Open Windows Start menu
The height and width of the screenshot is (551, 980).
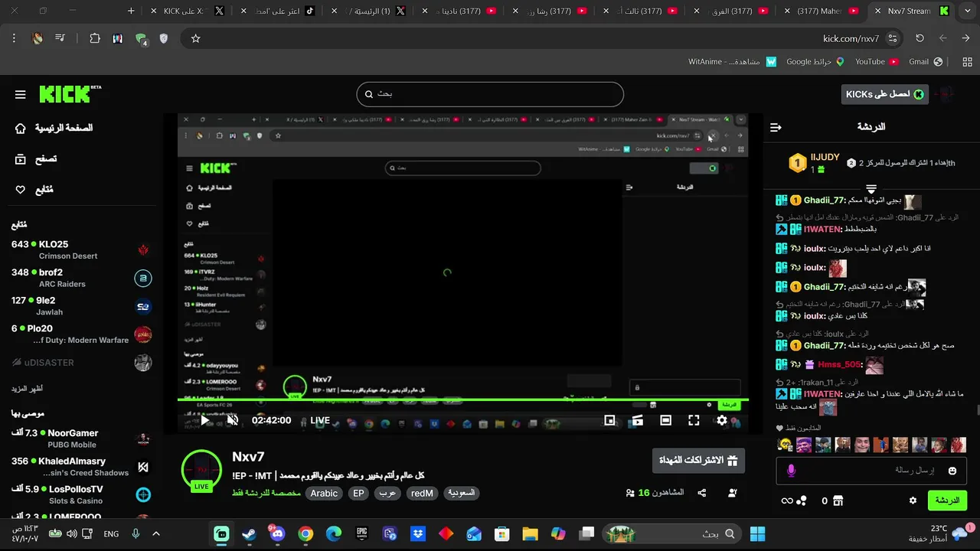(757, 533)
